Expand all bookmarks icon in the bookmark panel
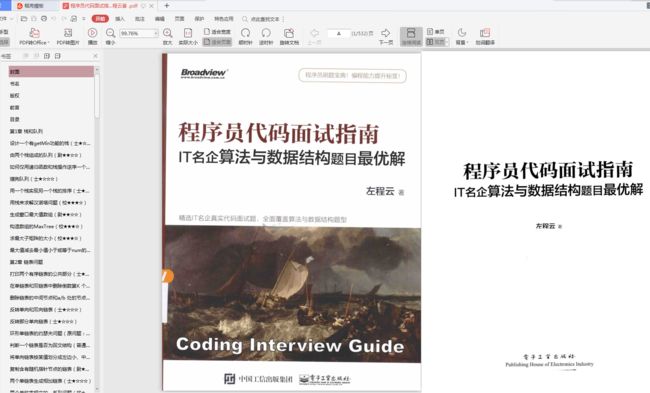 [47, 56]
